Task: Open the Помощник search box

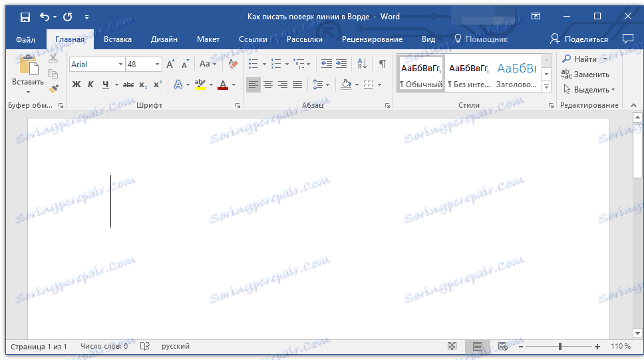Action: click(x=481, y=39)
